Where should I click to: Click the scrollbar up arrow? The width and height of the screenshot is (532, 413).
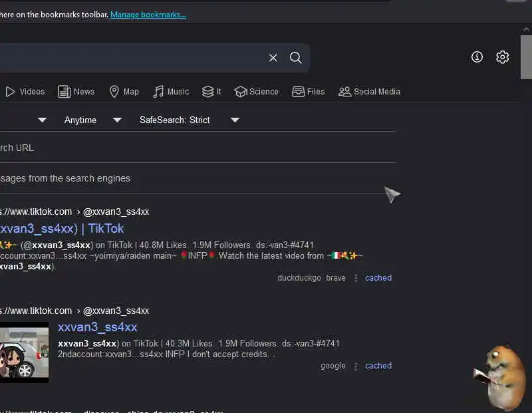526,29
